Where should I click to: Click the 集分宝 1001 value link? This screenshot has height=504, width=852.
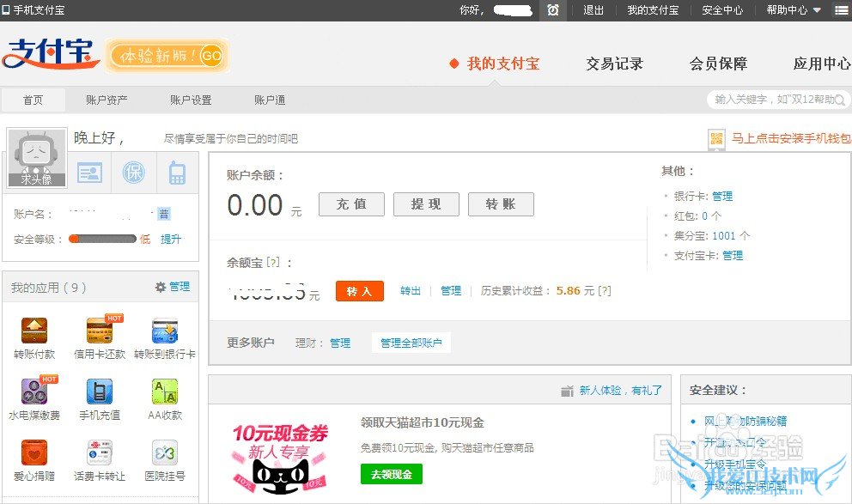pyautogui.click(x=723, y=236)
